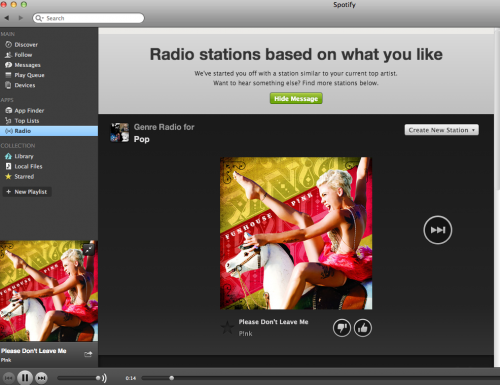500x385 pixels.
Task: Thumbs down the current song
Action: 342,328
